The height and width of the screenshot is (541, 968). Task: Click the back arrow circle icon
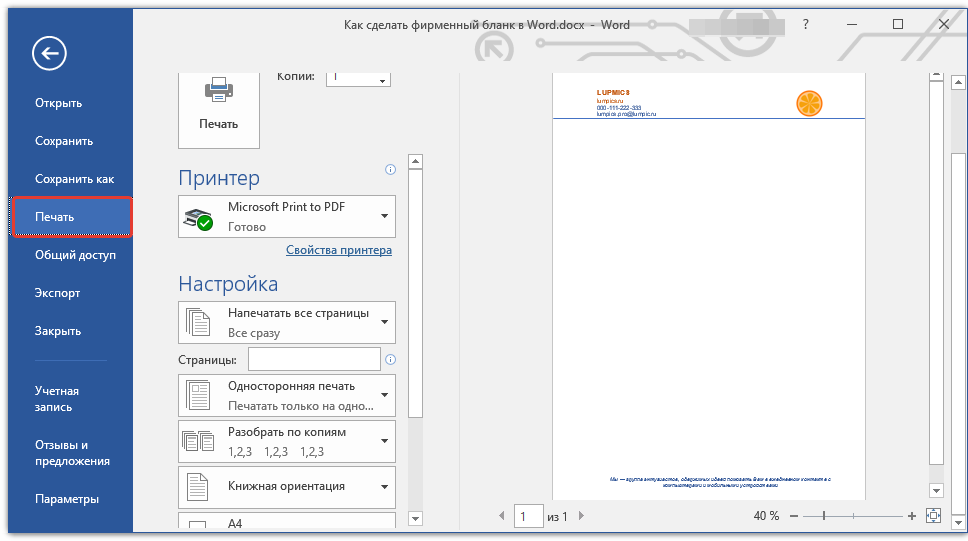pyautogui.click(x=49, y=53)
